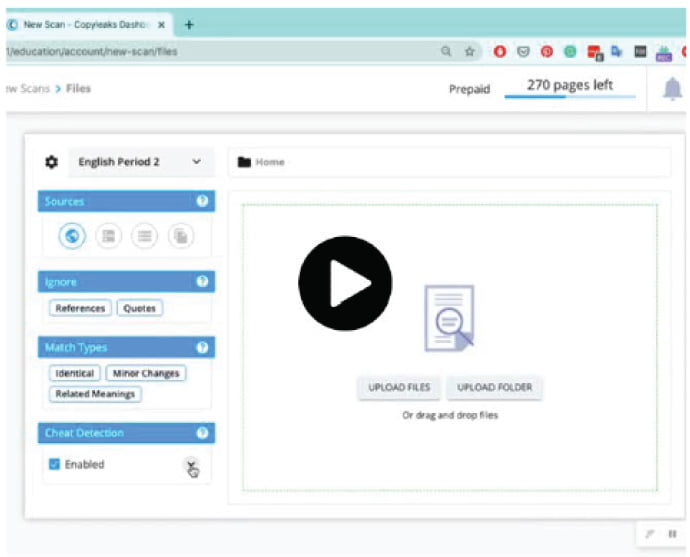690x557 pixels.
Task: Open the dark square extension icon
Action: 640,51
